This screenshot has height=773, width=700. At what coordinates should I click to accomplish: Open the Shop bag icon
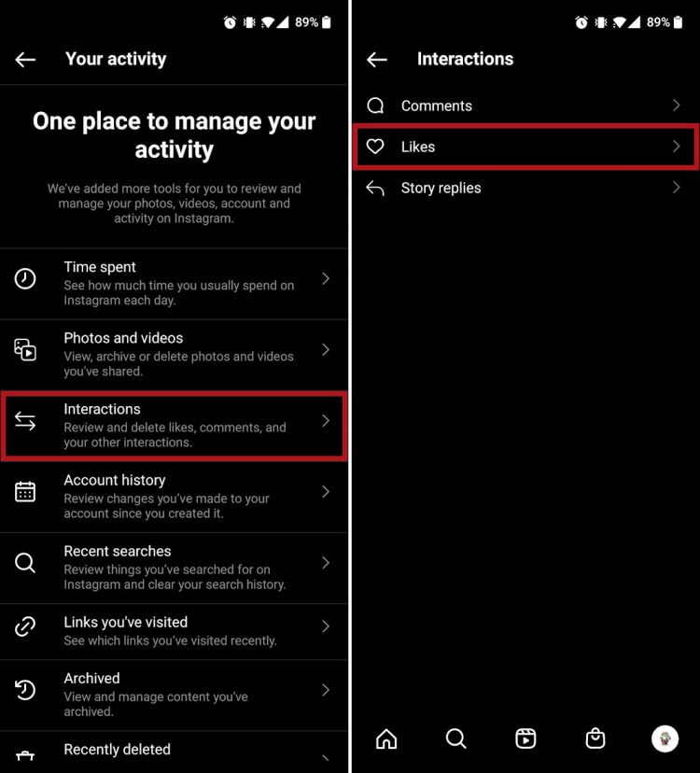pos(595,738)
